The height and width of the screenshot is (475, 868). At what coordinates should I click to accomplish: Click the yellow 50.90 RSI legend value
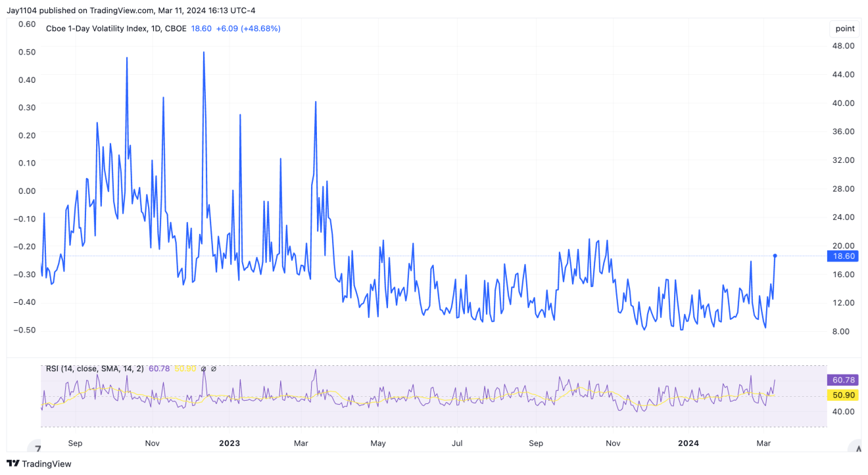coord(185,369)
